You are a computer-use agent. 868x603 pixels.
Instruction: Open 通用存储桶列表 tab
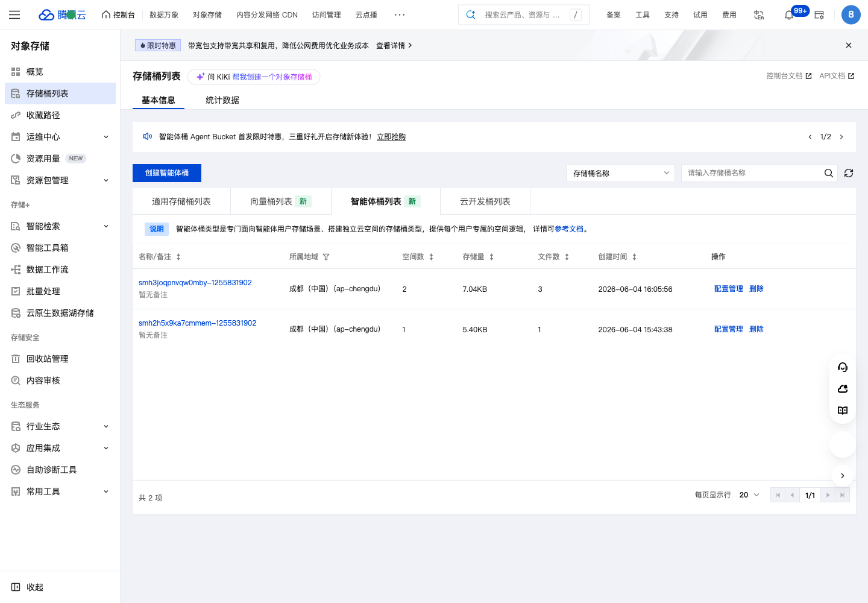tap(181, 201)
